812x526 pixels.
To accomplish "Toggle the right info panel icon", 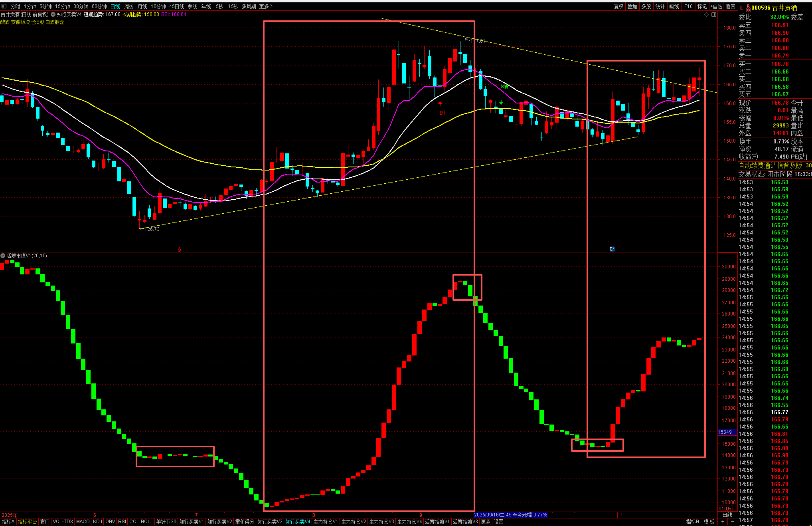I will point(714,14).
